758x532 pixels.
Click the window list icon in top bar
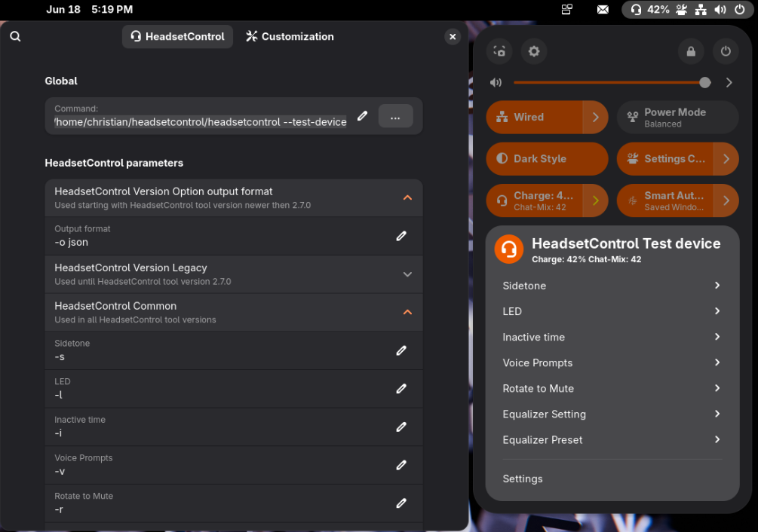click(567, 10)
